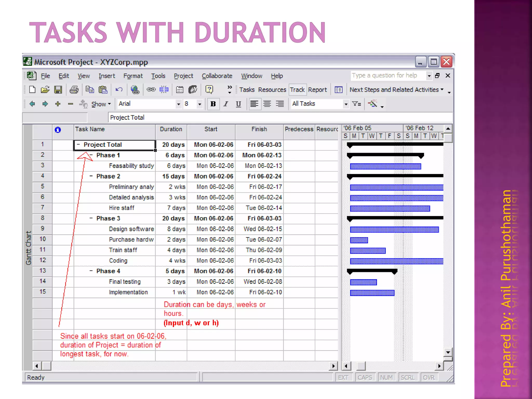
Task: Click the Undo arrow icon
Action: (x=119, y=90)
